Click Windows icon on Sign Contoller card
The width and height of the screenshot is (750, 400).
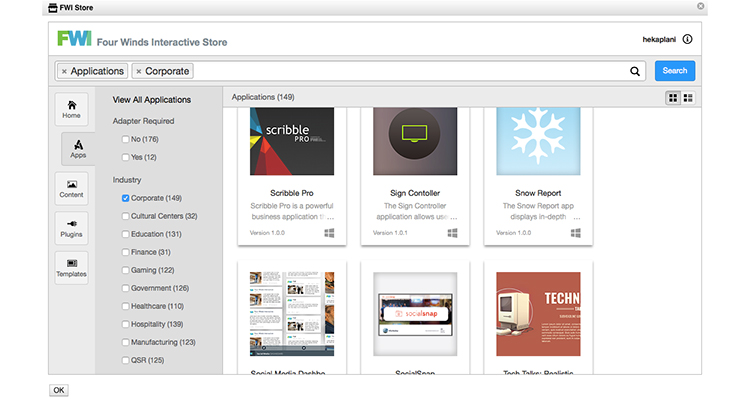click(452, 233)
